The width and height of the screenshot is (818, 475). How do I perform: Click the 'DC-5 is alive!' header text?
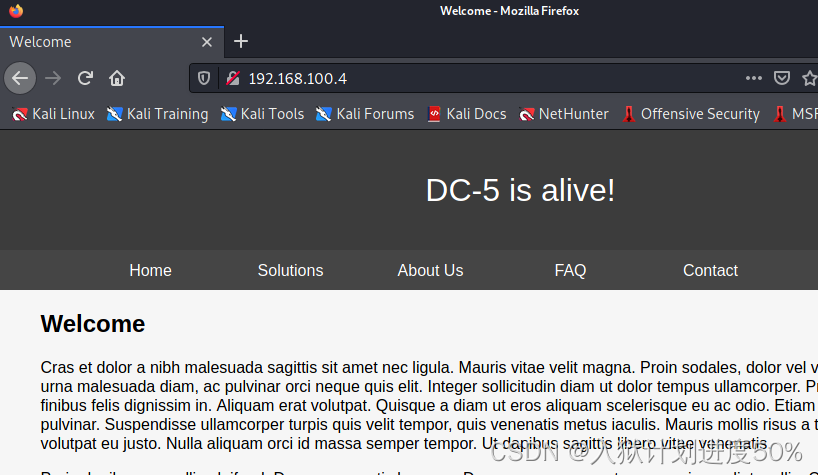tap(521, 190)
